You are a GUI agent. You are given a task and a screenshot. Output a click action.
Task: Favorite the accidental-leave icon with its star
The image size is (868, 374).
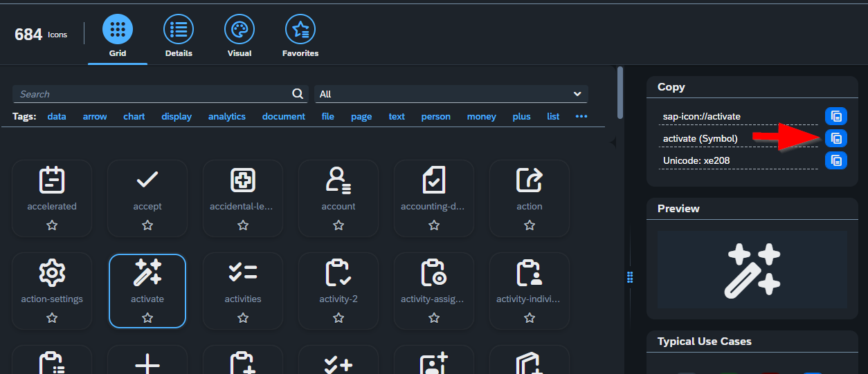(x=243, y=225)
